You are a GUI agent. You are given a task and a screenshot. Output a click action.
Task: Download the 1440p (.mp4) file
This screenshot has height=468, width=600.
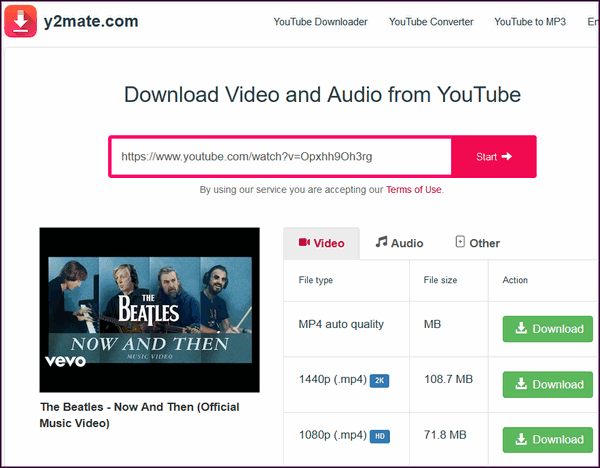pos(548,384)
